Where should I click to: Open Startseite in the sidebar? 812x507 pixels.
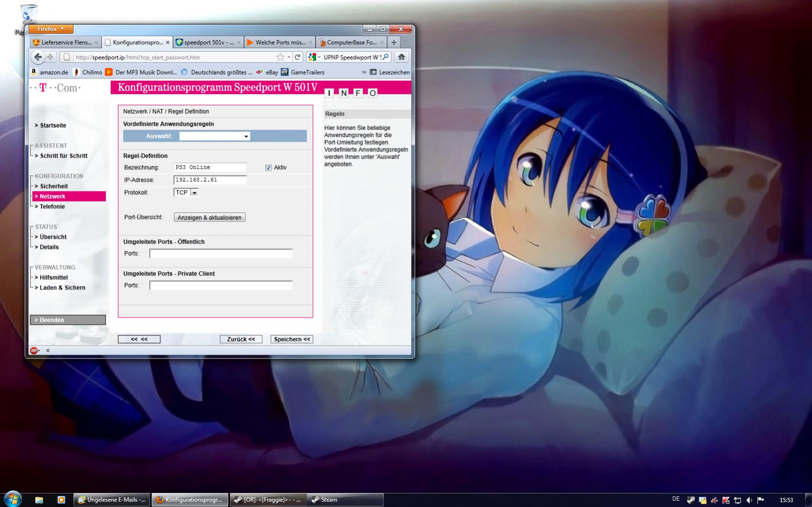point(53,126)
